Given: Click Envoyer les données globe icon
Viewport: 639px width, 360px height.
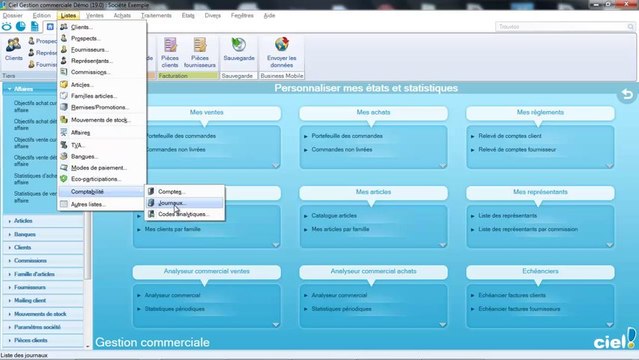Looking at the screenshot, I should coord(282,44).
